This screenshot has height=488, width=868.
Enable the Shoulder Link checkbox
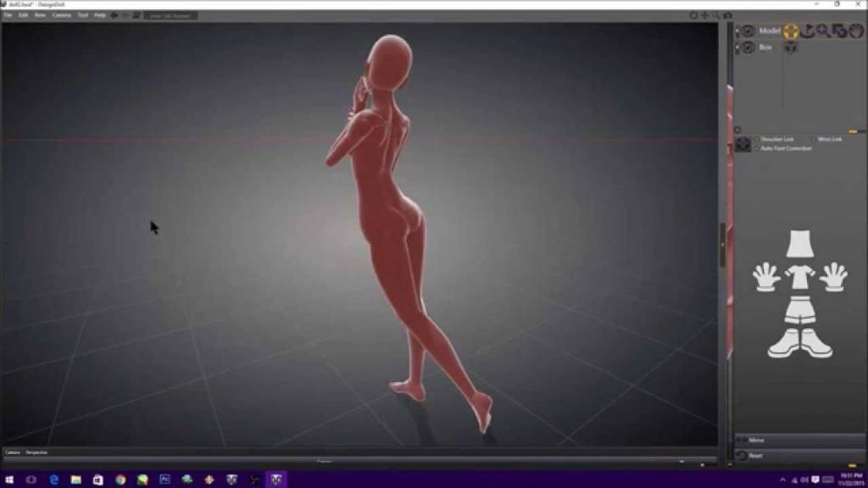tap(757, 139)
